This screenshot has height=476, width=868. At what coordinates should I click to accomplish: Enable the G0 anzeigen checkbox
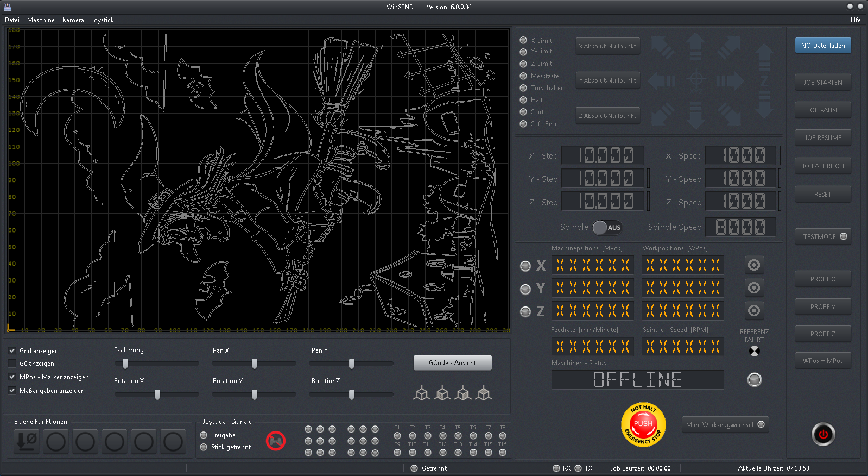click(12, 363)
